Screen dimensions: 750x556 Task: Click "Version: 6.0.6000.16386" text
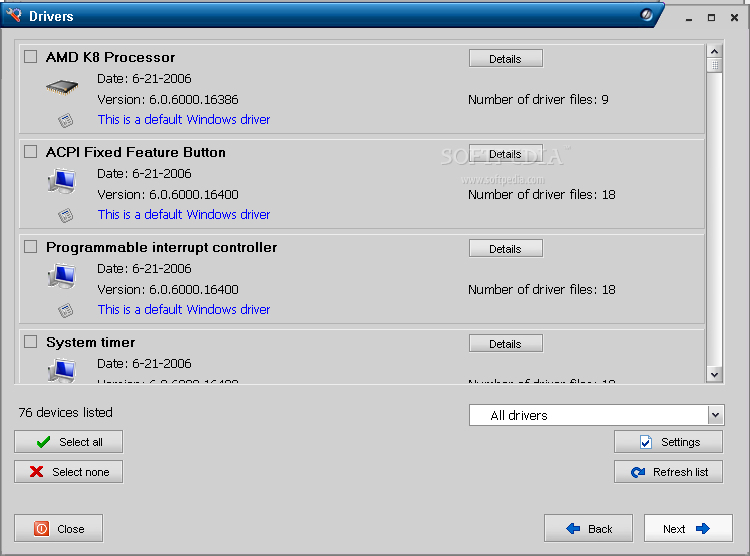167,100
